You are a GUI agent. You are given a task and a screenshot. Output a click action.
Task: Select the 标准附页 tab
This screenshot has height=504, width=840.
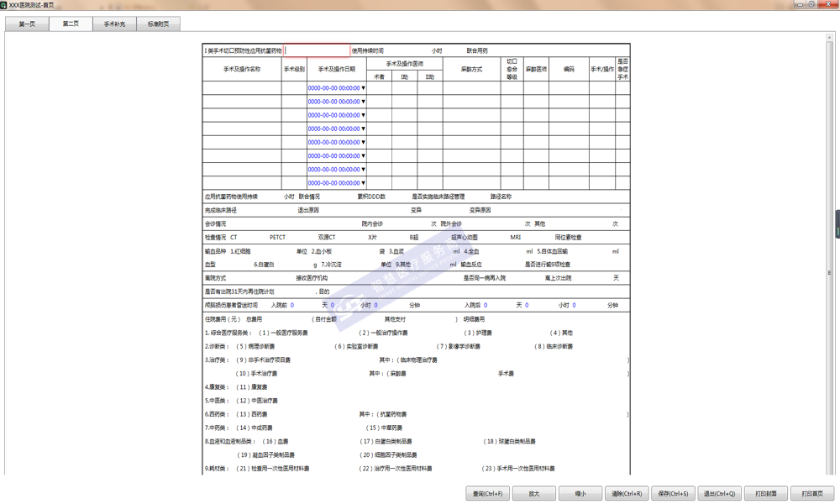pos(158,24)
